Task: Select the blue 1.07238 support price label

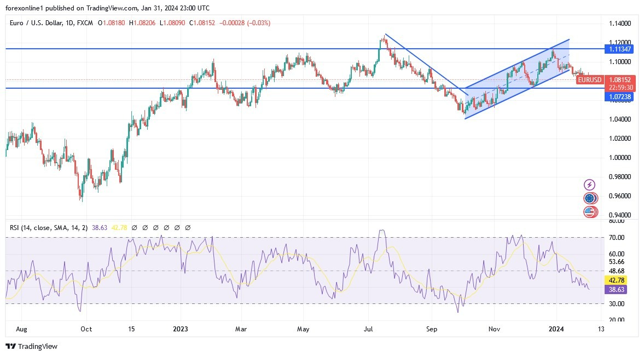Action: [620, 96]
